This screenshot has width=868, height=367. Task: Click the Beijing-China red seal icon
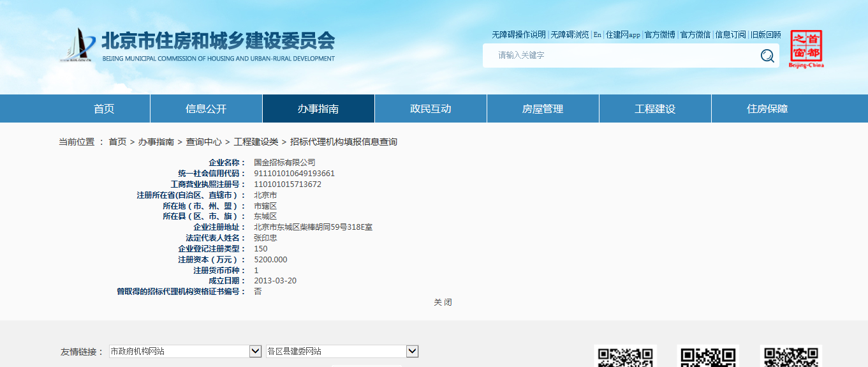pos(806,49)
